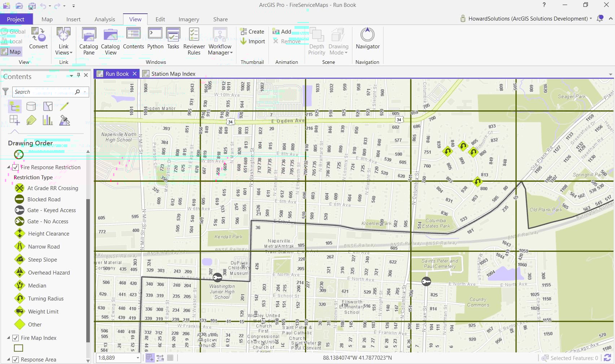The height and width of the screenshot is (364, 615).
Task: Click Import thumbnail
Action: [253, 41]
